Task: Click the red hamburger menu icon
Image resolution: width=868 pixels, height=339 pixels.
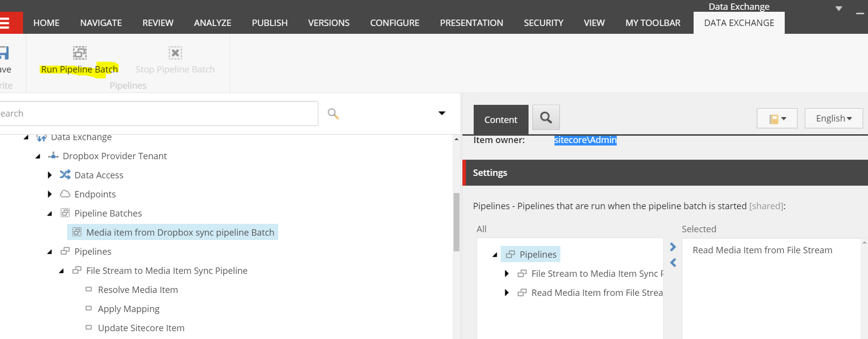Action: 6,23
